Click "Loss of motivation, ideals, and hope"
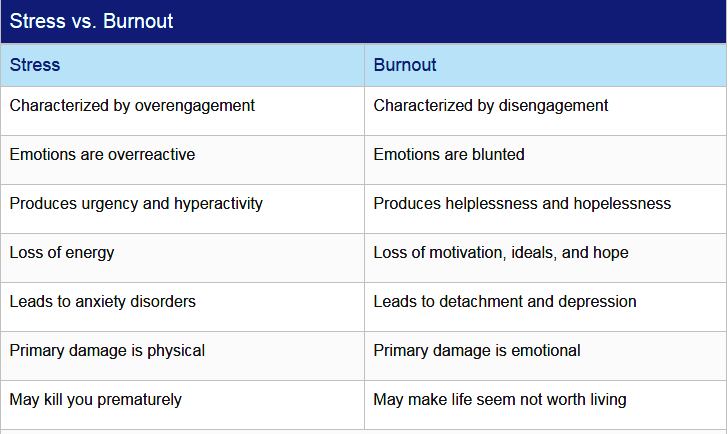Image resolution: width=728 pixels, height=434 pixels. point(501,253)
